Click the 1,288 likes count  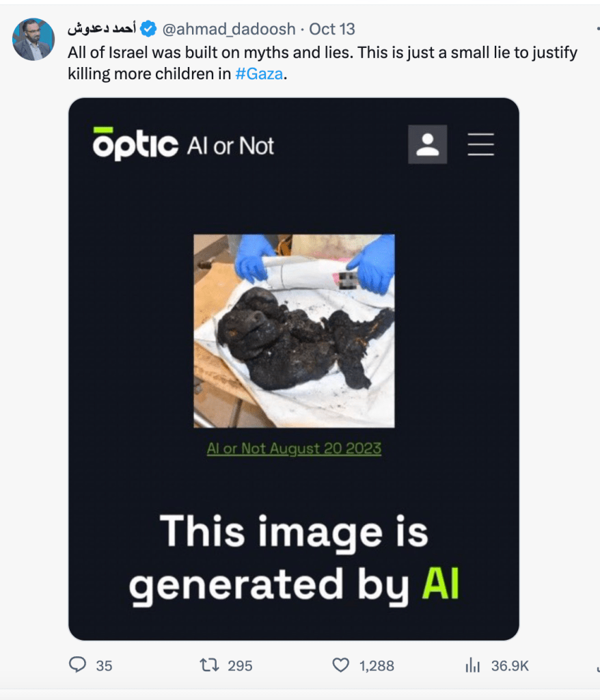coord(377,666)
